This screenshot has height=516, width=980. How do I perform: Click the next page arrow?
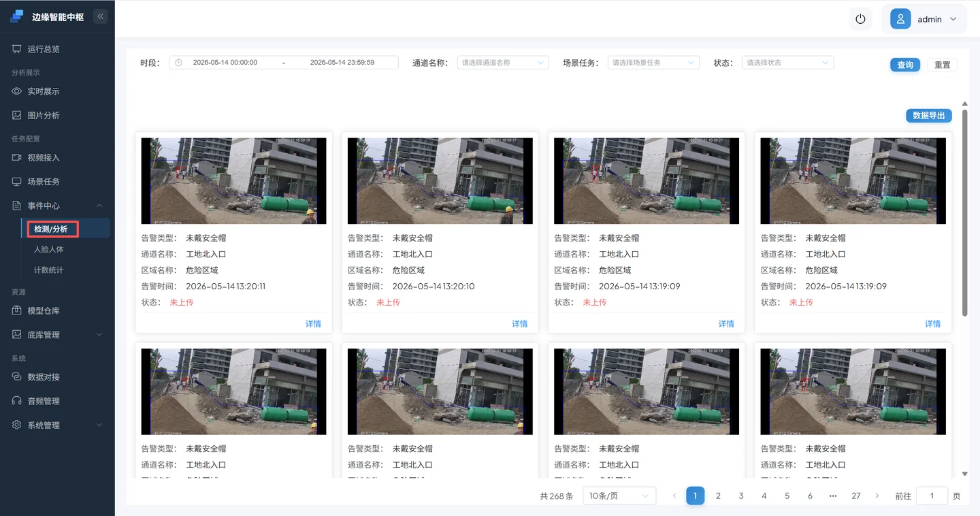(877, 496)
